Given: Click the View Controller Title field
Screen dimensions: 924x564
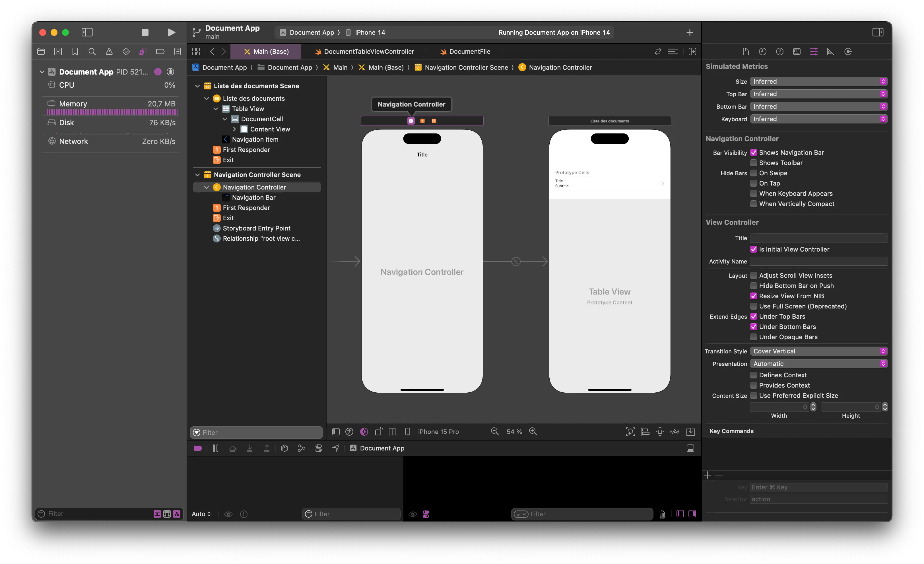Looking at the screenshot, I should [818, 238].
